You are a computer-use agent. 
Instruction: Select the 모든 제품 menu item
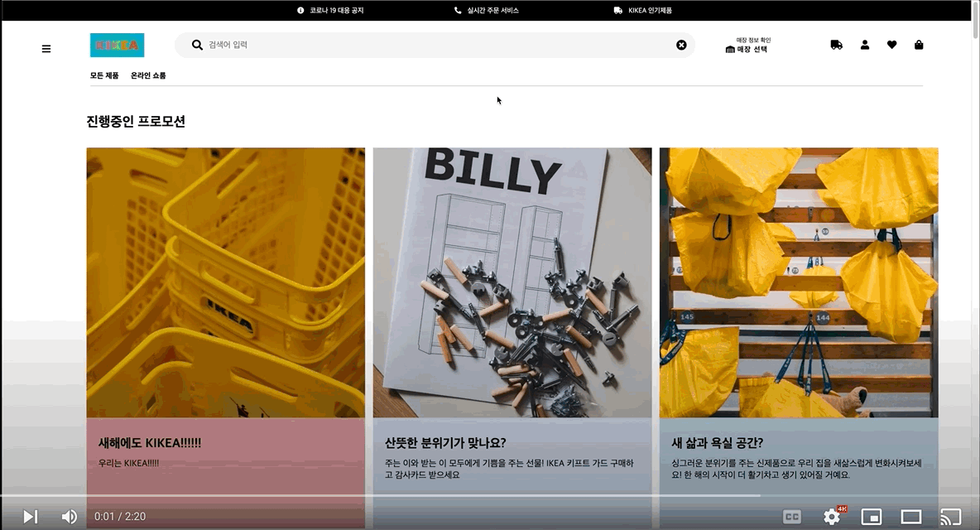[104, 75]
